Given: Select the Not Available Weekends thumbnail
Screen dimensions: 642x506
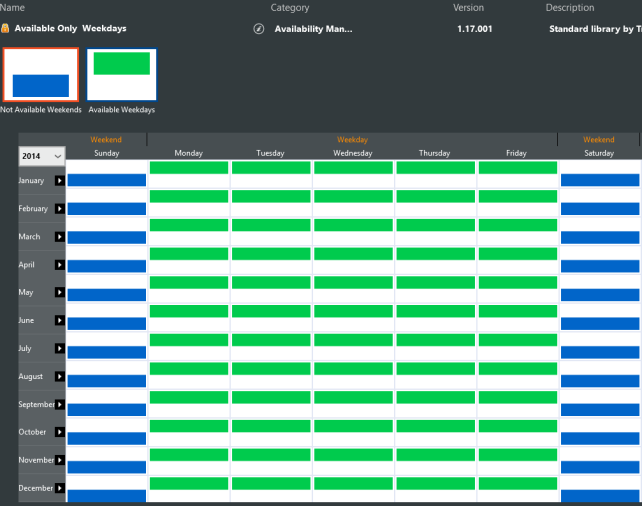Looking at the screenshot, I should [x=41, y=75].
